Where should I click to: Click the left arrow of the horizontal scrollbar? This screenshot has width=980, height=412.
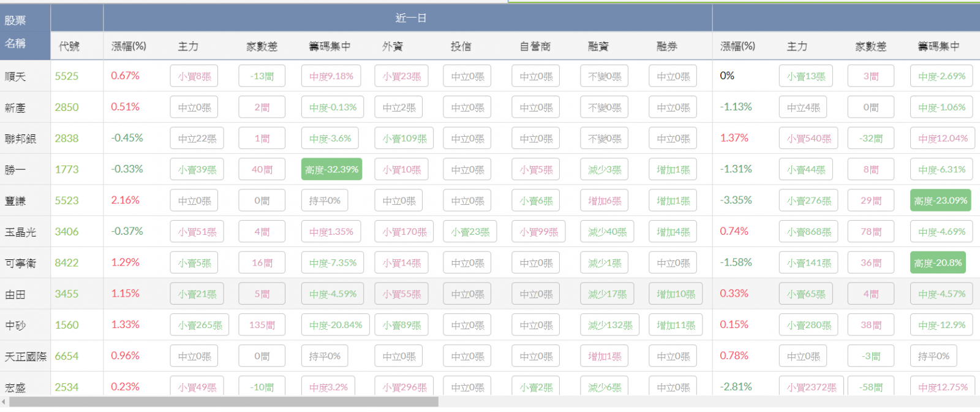(x=4, y=402)
